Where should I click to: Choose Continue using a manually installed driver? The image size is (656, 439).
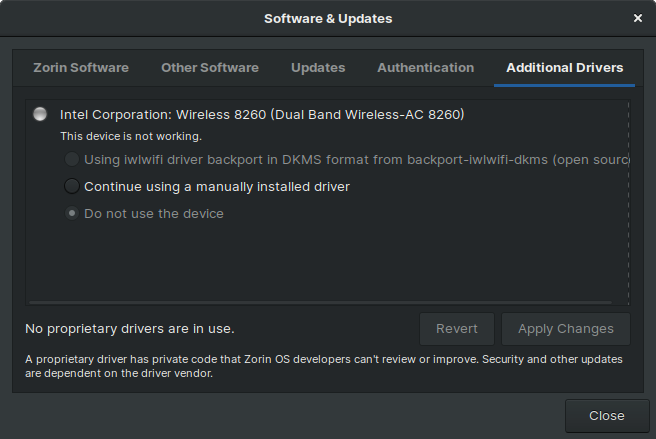pos(72,186)
